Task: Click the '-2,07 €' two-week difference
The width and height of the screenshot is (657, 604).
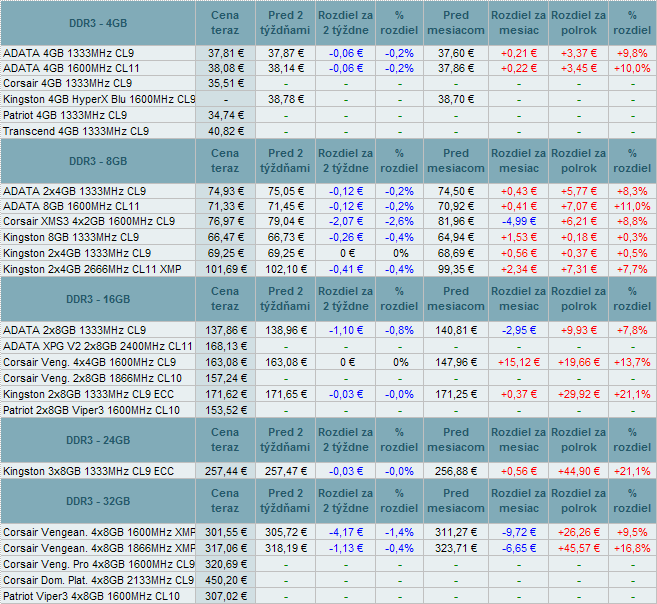Action: (x=346, y=222)
